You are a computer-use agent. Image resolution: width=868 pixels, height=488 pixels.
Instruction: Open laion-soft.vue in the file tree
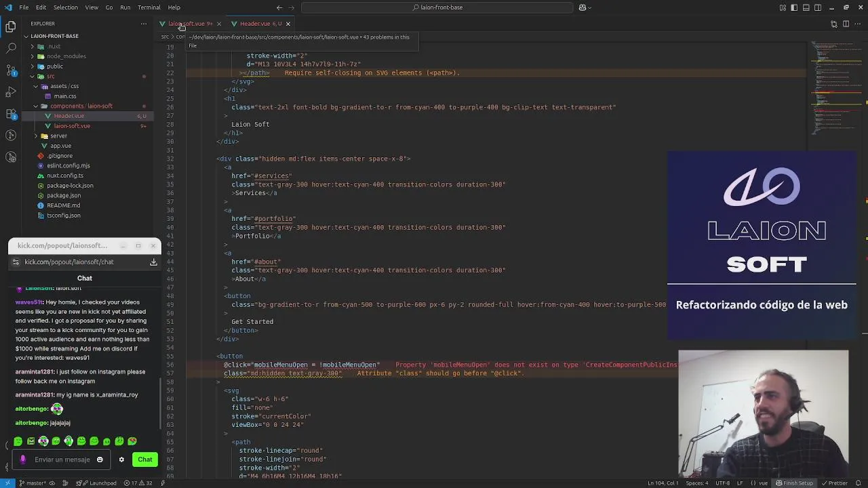click(72, 126)
